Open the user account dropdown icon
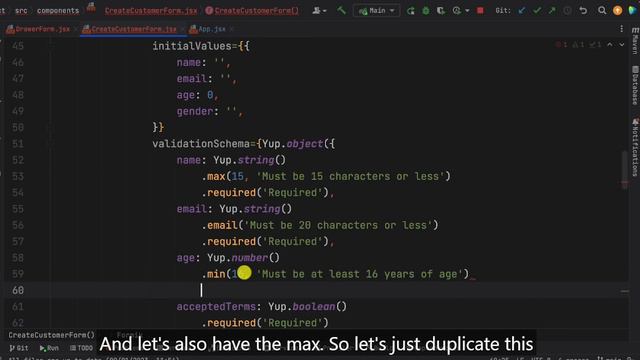Screen dimensions: 640x360 point(319,11)
